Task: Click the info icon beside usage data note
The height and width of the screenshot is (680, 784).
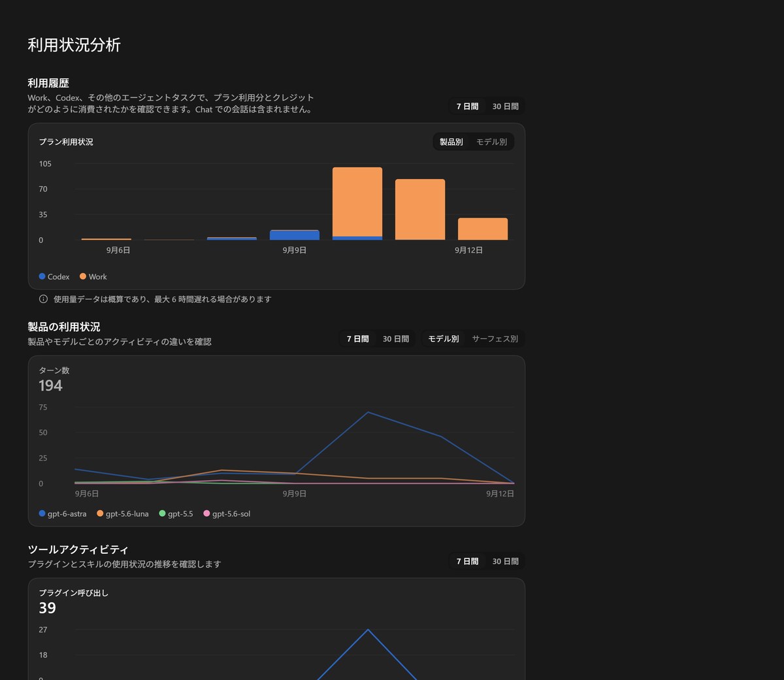Action: [x=43, y=299]
